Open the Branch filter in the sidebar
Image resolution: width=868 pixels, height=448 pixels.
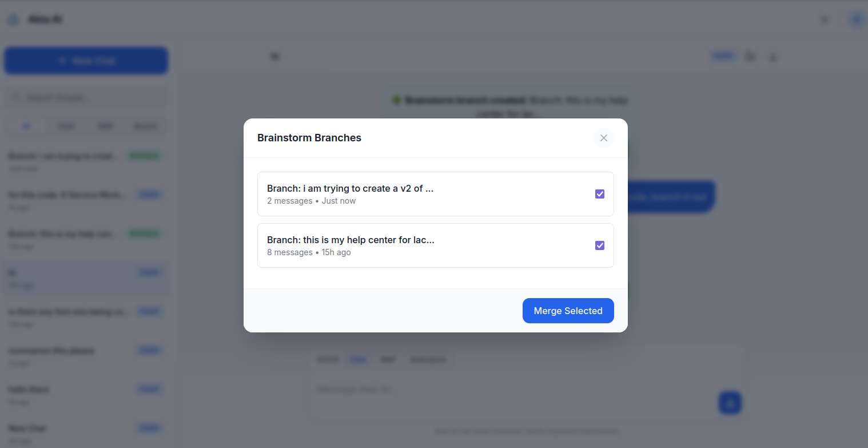click(145, 126)
